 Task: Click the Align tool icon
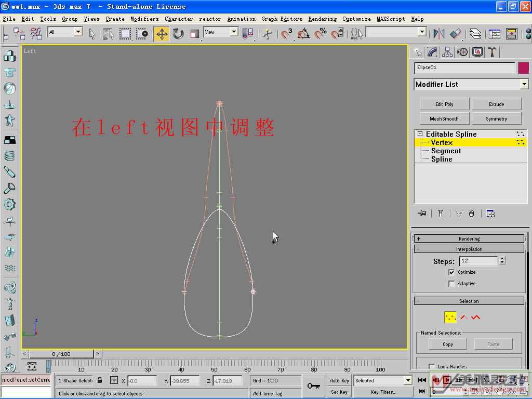456,34
